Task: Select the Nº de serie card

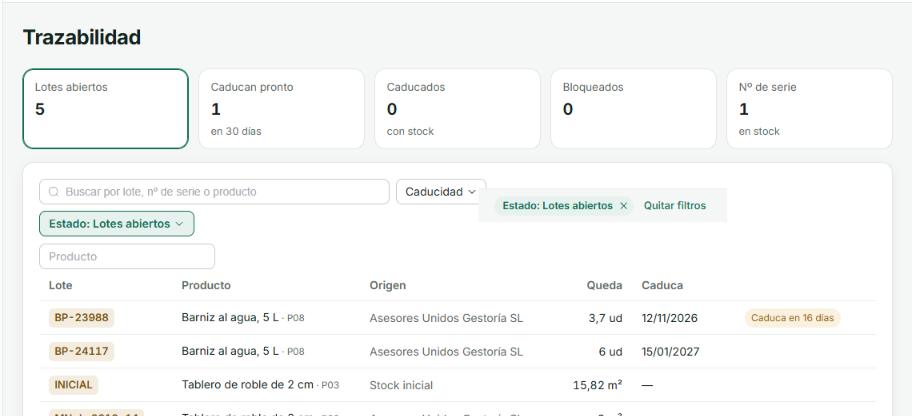Action: click(x=809, y=109)
